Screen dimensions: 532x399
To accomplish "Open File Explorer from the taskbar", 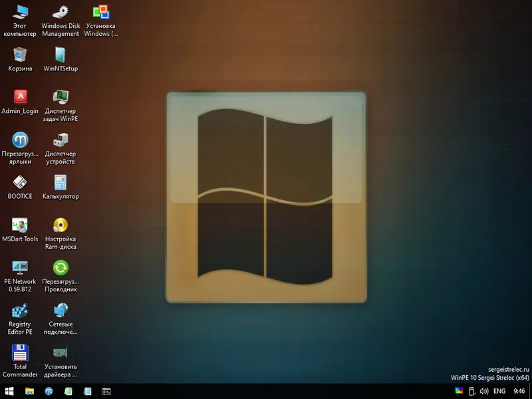I will [29, 391].
